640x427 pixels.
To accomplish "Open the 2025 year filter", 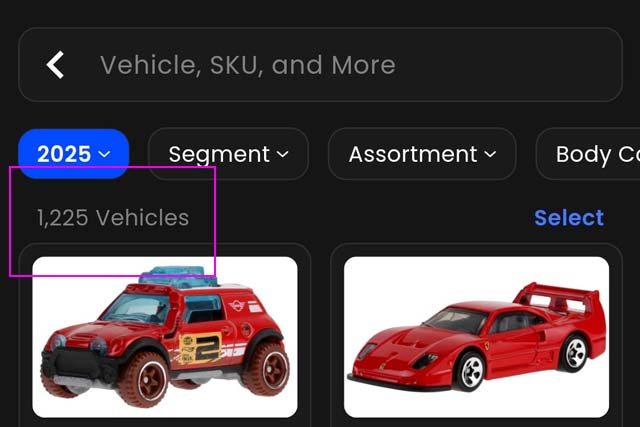I will pyautogui.click(x=73, y=154).
